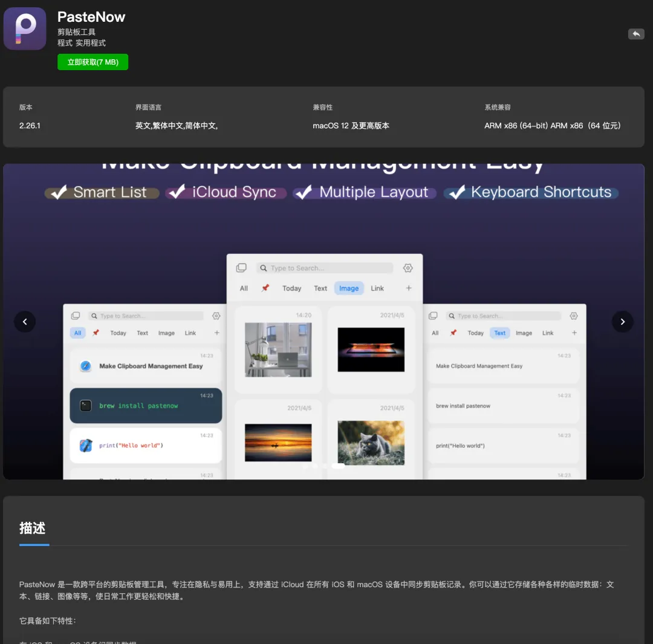Click the pin icon in the center panel
This screenshot has height=644, width=653.
(x=265, y=288)
